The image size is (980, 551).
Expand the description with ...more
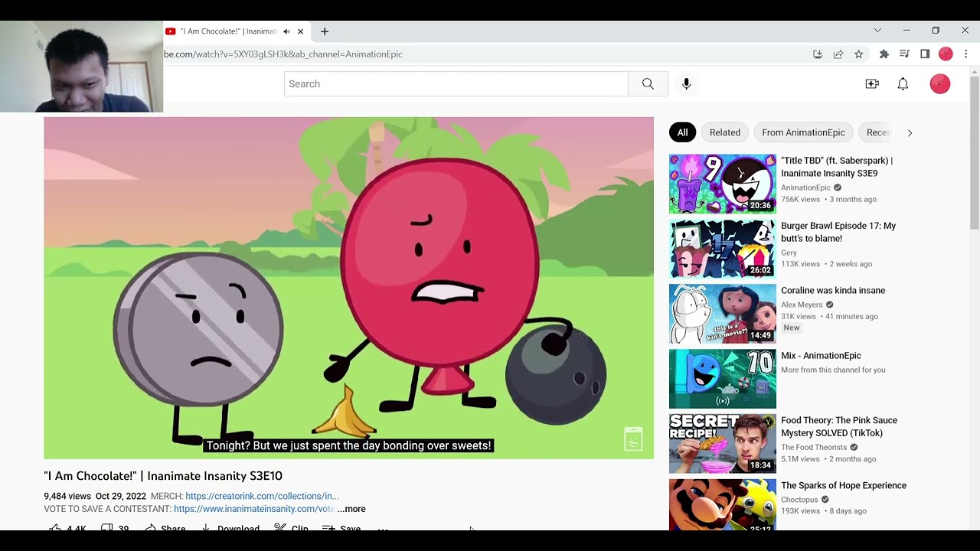351,509
